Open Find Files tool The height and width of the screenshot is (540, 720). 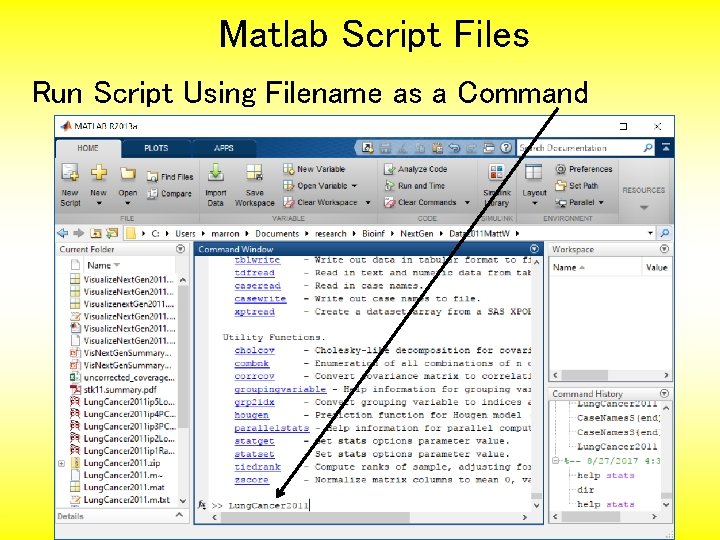click(x=170, y=177)
